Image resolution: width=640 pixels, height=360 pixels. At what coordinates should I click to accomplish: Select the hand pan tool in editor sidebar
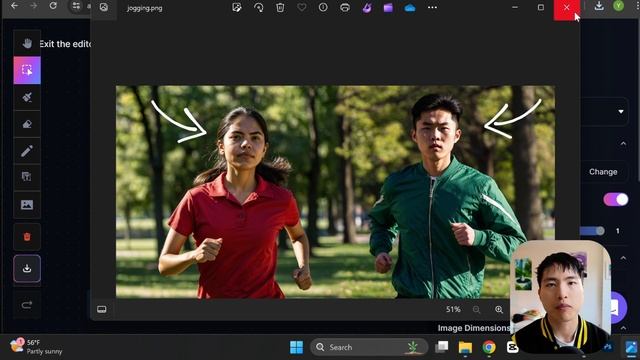pos(27,43)
